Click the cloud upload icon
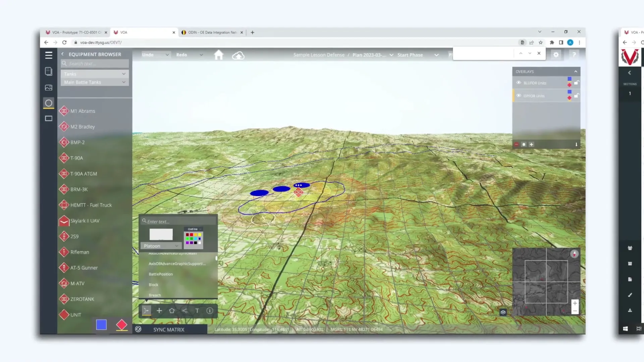The image size is (644, 362). [238, 55]
